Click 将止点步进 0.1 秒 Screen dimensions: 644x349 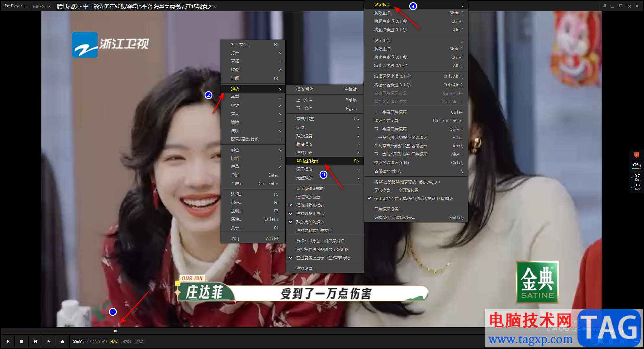click(x=416, y=65)
